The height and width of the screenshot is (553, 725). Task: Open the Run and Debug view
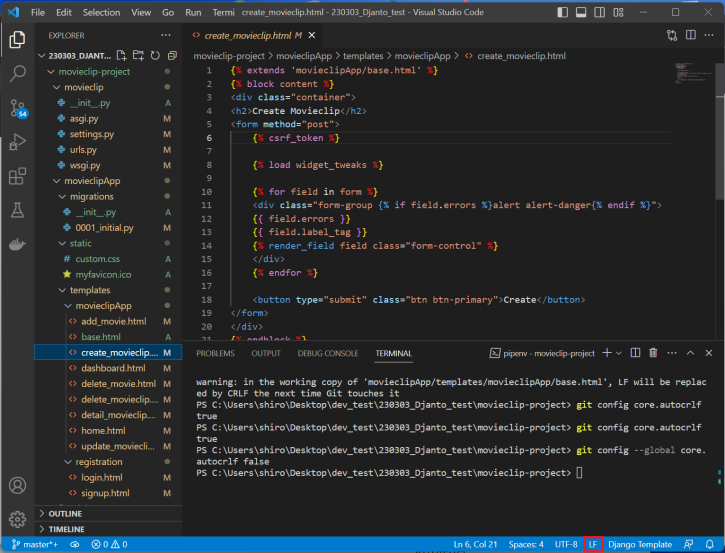pyautogui.click(x=17, y=143)
